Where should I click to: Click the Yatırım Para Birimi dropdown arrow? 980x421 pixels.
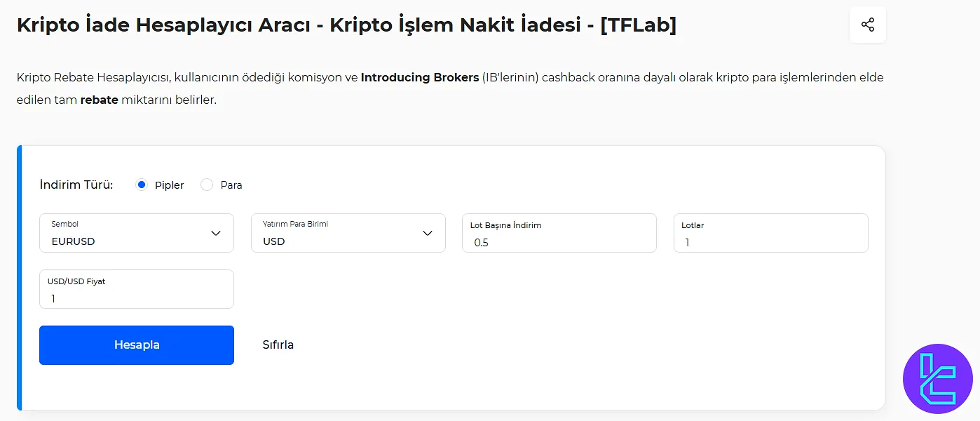pyautogui.click(x=428, y=232)
